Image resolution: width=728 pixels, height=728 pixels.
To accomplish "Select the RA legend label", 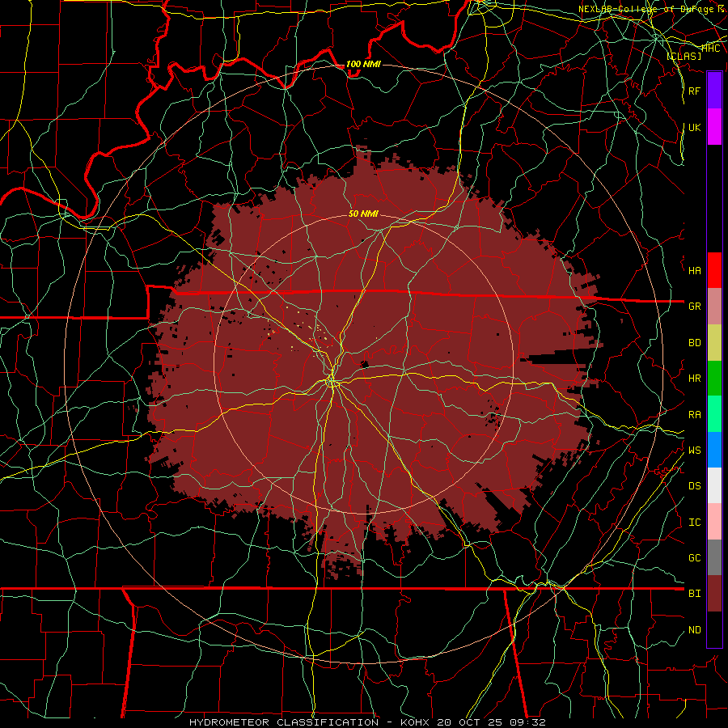I will (694, 415).
